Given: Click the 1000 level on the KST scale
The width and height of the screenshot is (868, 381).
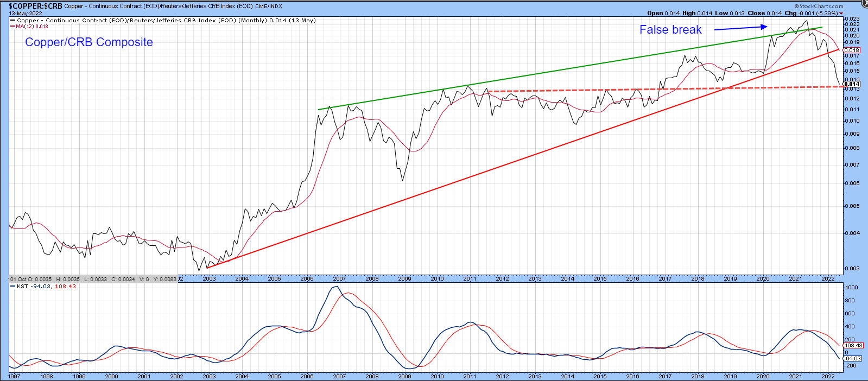Looking at the screenshot, I should (851, 288).
